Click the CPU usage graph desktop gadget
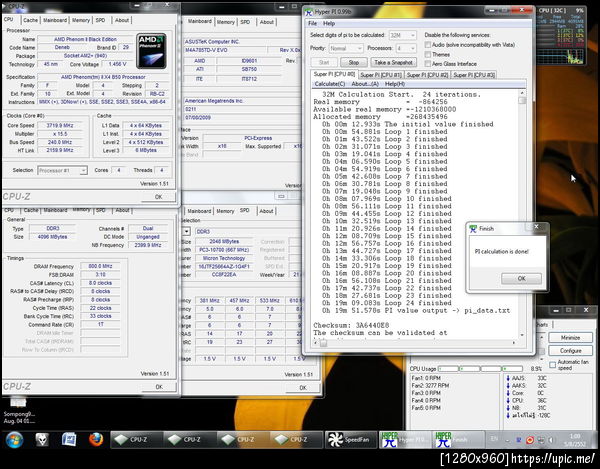This screenshot has width=600, height=469. 561,36
